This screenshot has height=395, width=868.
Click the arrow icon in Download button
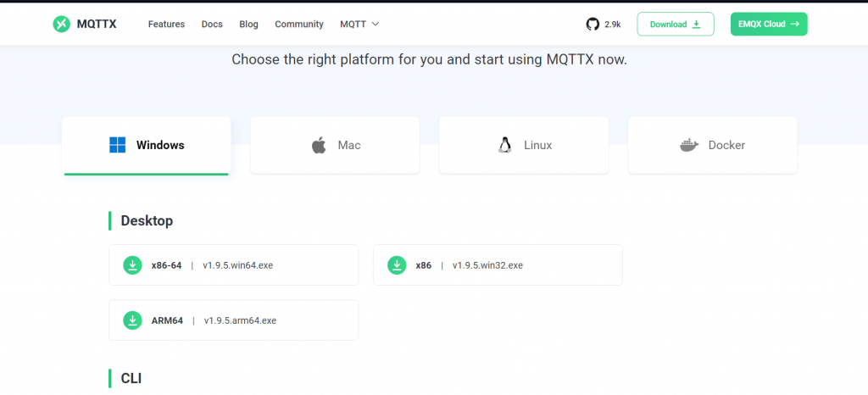pyautogui.click(x=697, y=25)
